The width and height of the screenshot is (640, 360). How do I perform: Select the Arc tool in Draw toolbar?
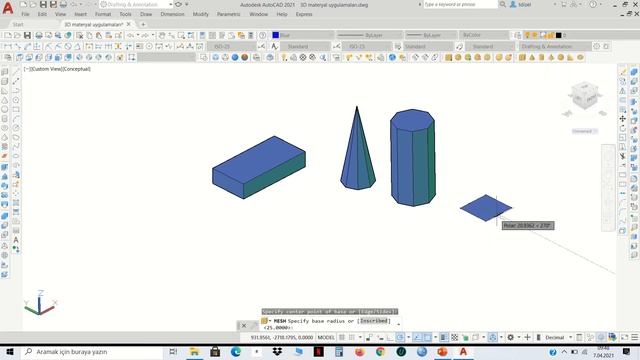[16, 119]
